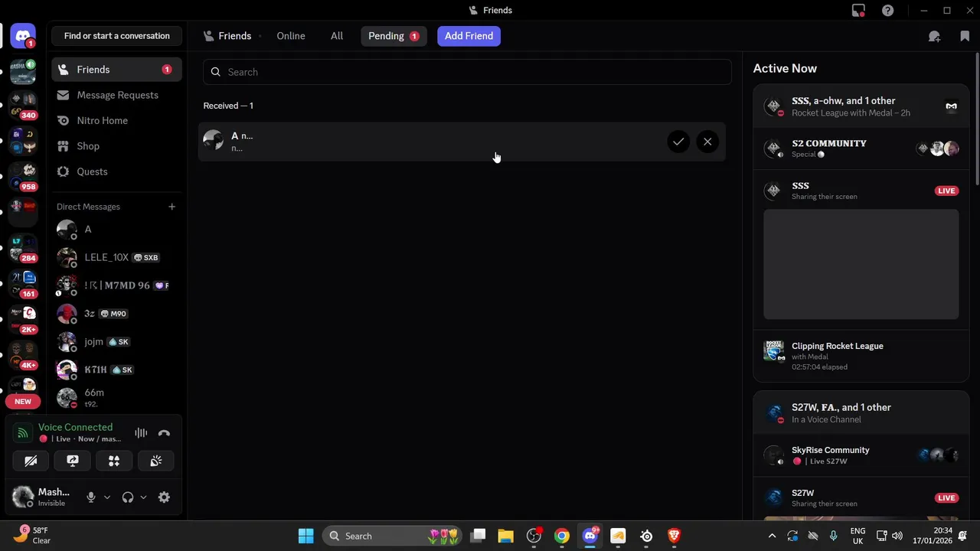
Task: Open User Settings gear
Action: pos(164,497)
